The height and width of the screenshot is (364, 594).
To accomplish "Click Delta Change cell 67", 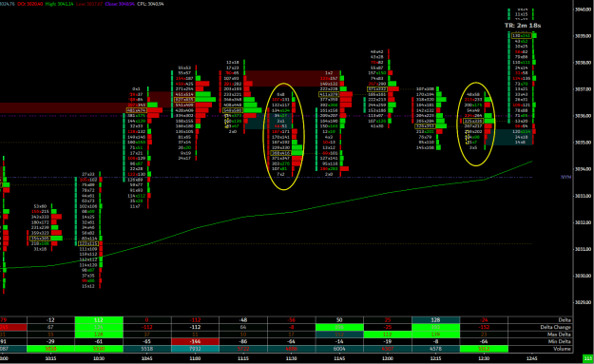I will point(50,327).
